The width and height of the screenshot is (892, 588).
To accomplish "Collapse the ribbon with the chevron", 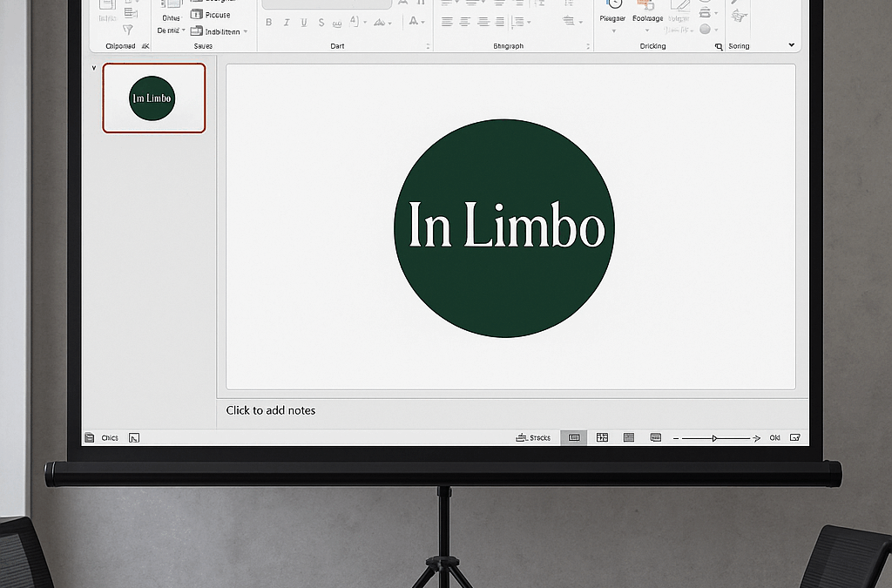I will click(x=791, y=44).
